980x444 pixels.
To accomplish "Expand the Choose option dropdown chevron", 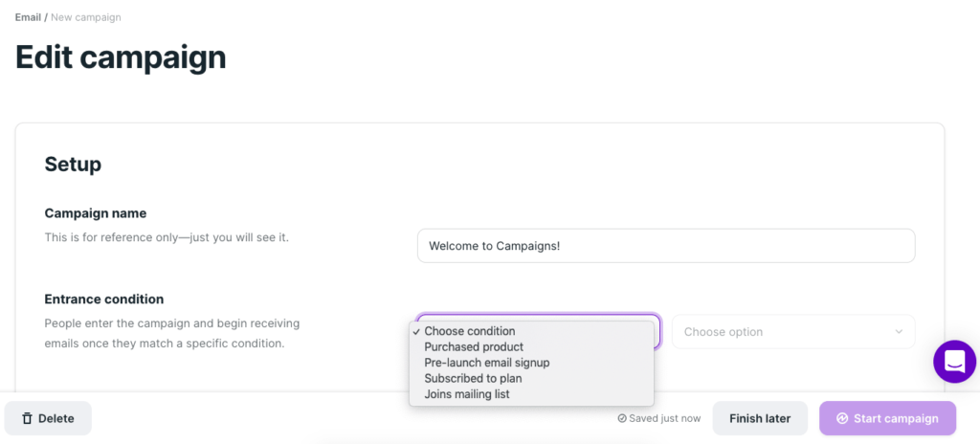I will click(899, 332).
